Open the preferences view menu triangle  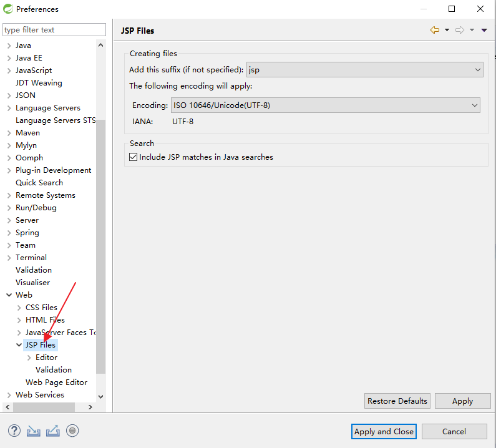click(x=484, y=30)
